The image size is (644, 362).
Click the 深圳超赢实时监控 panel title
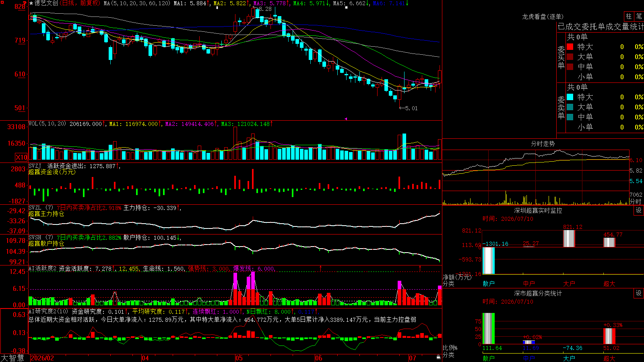538,210
